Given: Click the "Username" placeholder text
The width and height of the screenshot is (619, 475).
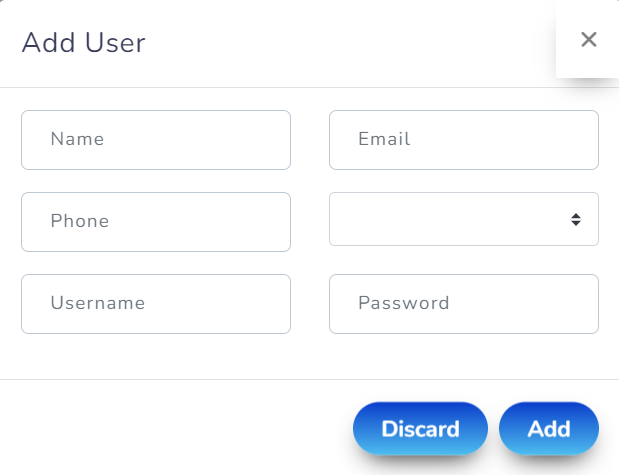Looking at the screenshot, I should tap(98, 304).
